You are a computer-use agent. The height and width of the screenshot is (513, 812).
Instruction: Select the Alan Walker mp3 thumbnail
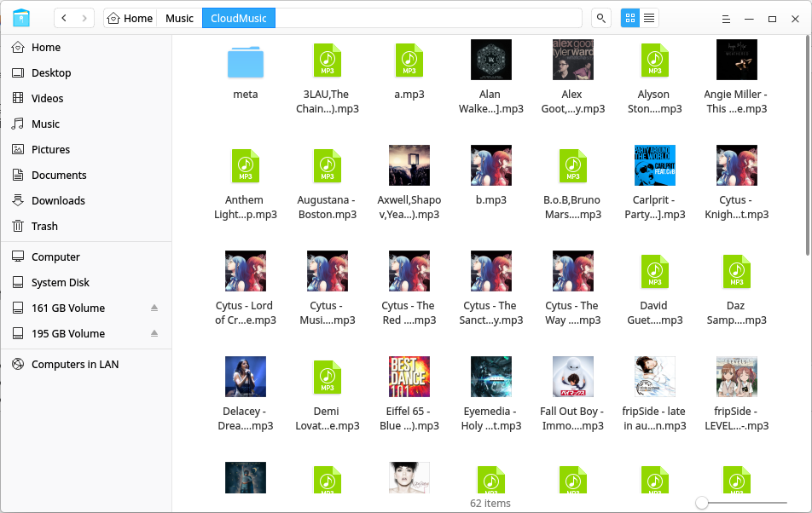click(491, 60)
